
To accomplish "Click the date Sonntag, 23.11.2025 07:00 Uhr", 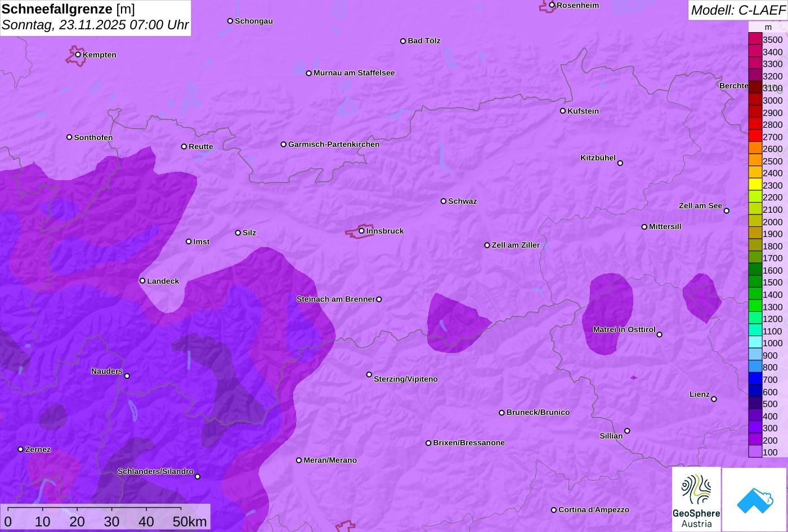I will coord(95,25).
